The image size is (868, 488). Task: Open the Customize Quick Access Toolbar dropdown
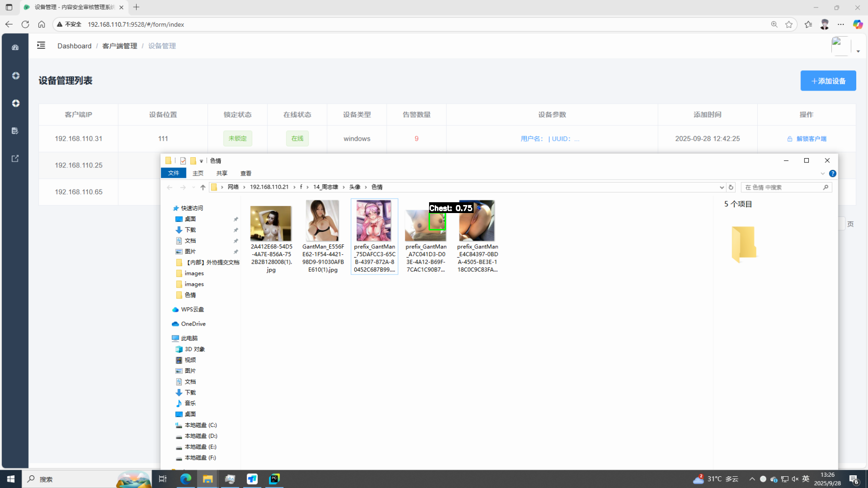(201, 161)
